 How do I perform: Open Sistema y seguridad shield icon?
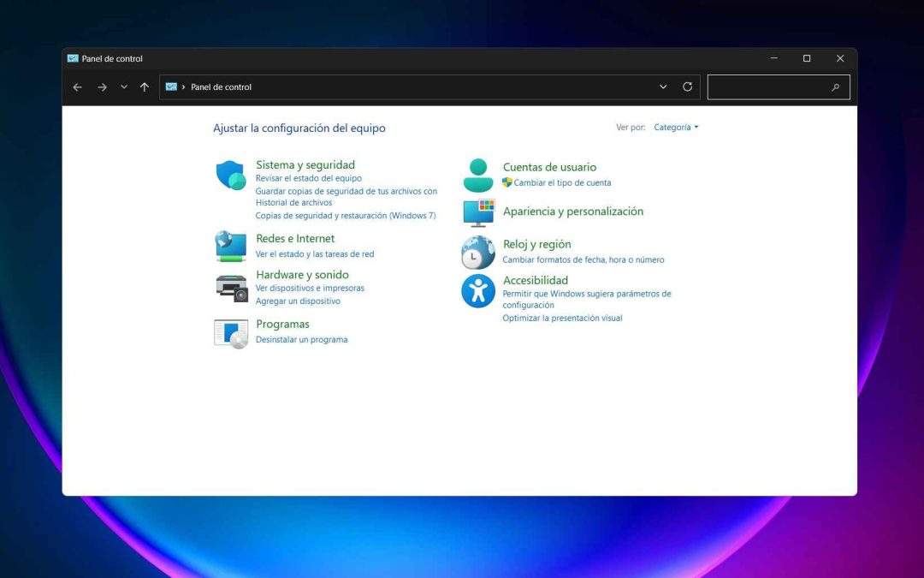231,176
